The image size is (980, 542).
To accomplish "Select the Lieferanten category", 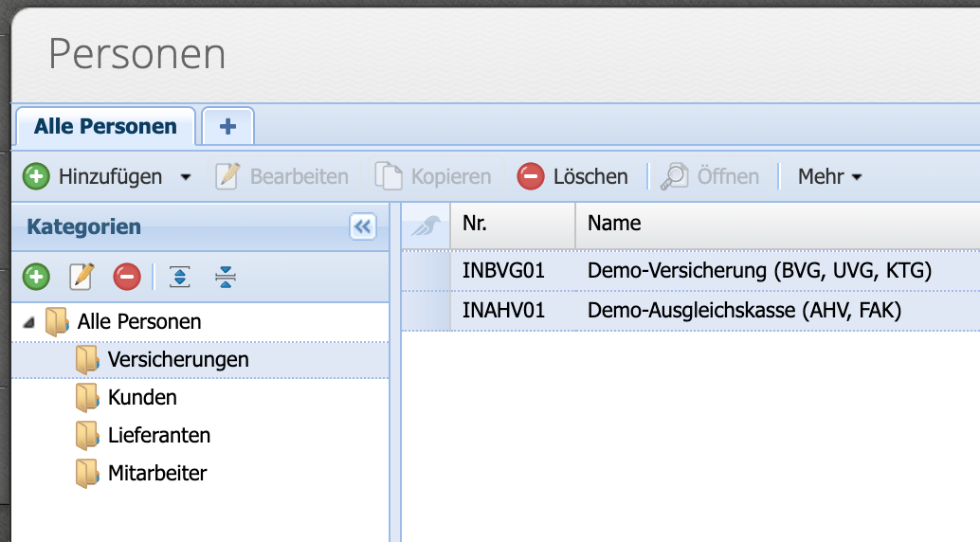I will tap(158, 436).
